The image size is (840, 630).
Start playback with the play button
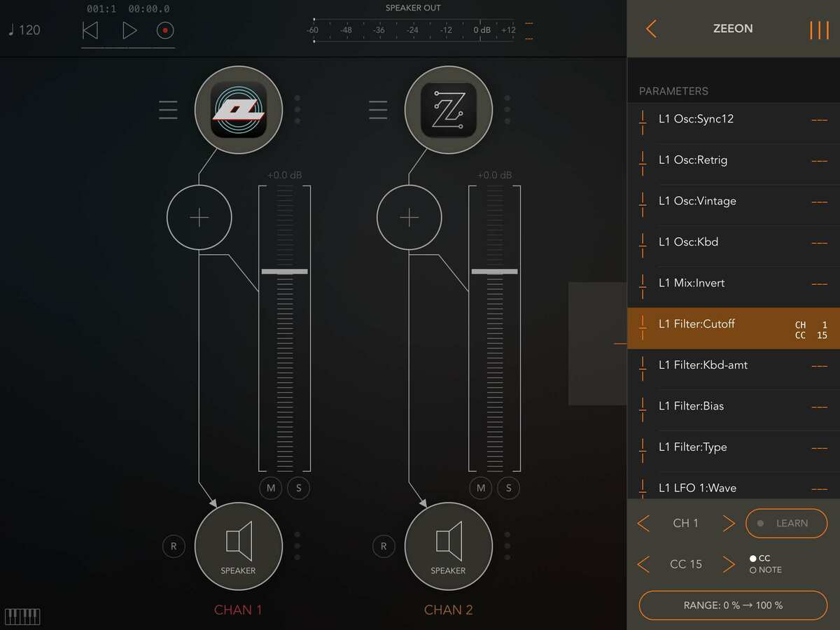click(x=129, y=30)
